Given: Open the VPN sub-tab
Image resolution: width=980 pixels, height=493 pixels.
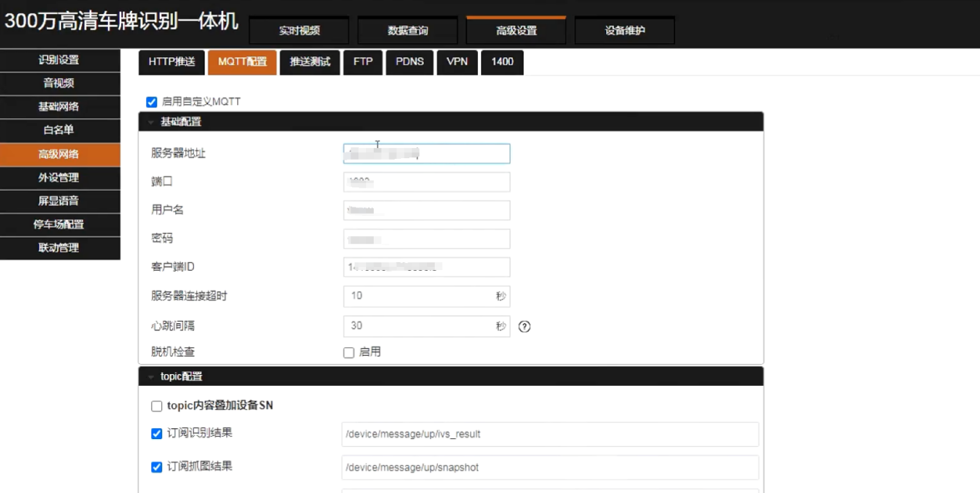Looking at the screenshot, I should click(x=457, y=62).
